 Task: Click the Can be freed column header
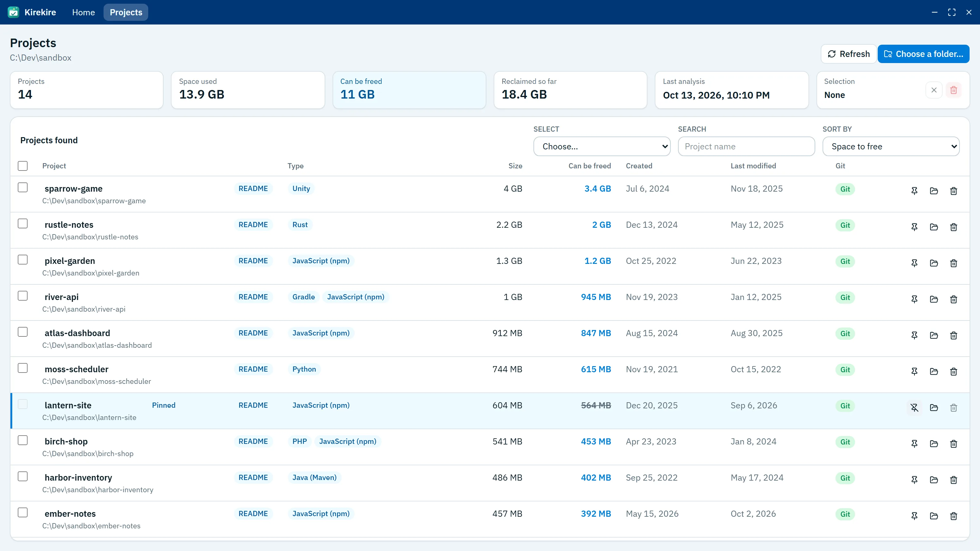click(x=590, y=166)
